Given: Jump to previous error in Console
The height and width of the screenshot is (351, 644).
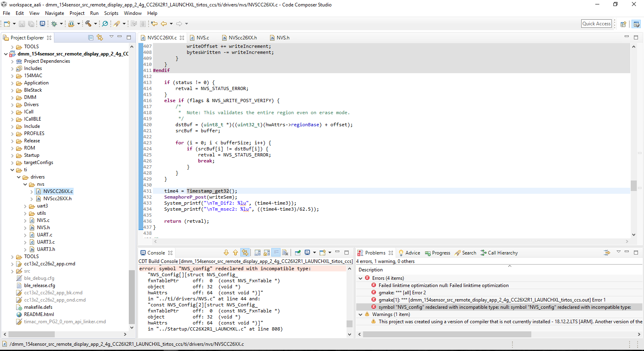Looking at the screenshot, I should click(235, 252).
